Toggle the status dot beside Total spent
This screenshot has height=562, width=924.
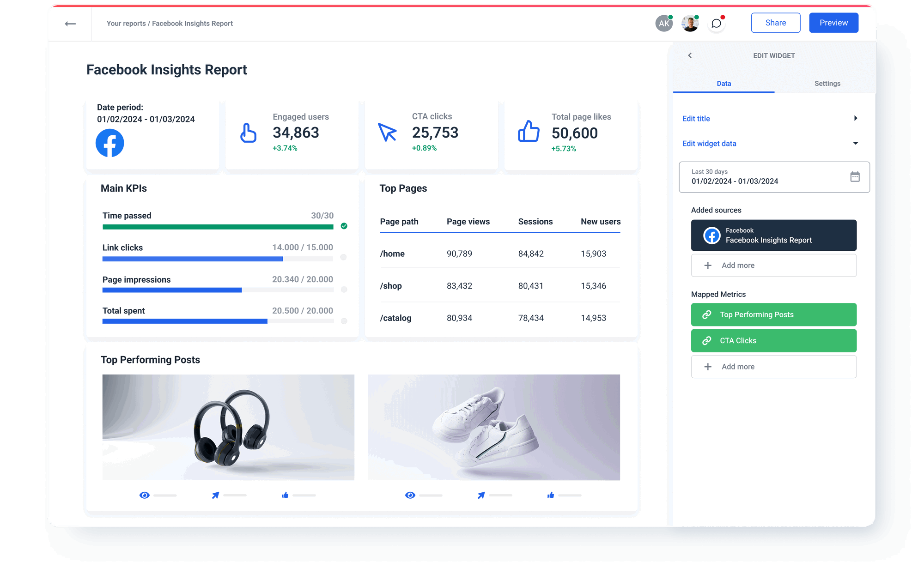[x=343, y=321]
